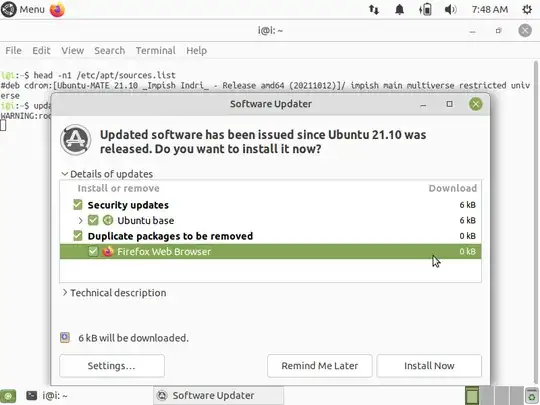Show desktop using bottom-left panel icon
Screen dimensions: 540x405
8,396
